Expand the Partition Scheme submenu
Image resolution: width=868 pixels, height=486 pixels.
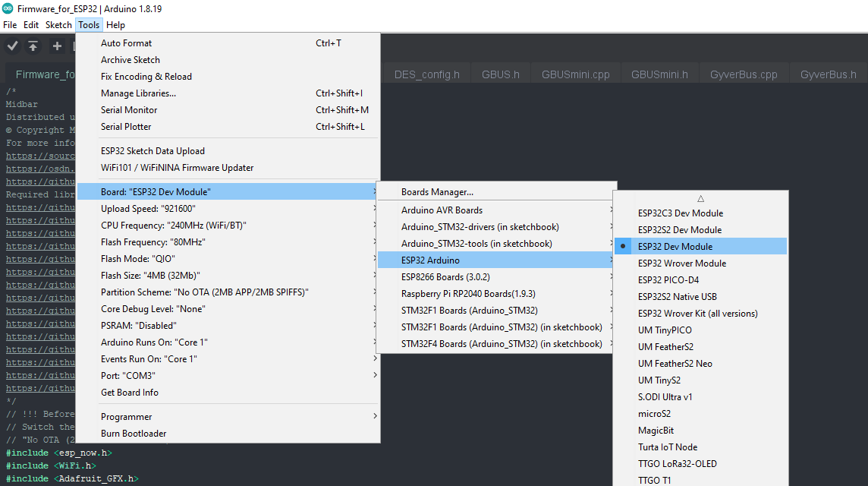point(228,292)
